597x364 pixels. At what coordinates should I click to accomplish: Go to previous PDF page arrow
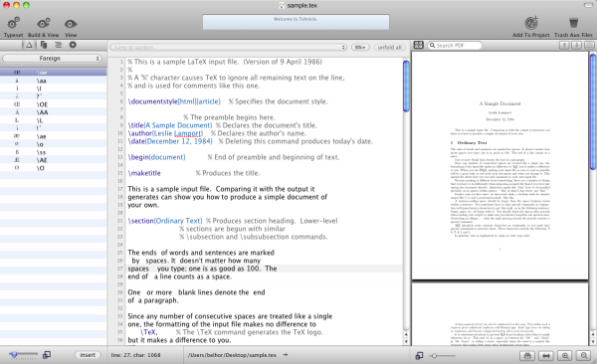[x=564, y=46]
